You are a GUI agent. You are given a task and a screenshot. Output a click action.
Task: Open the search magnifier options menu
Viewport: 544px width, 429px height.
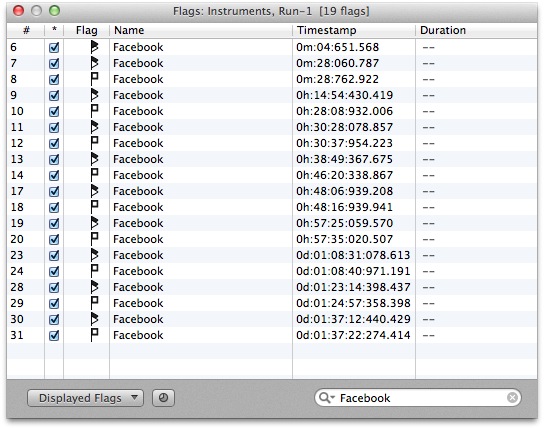click(326, 398)
